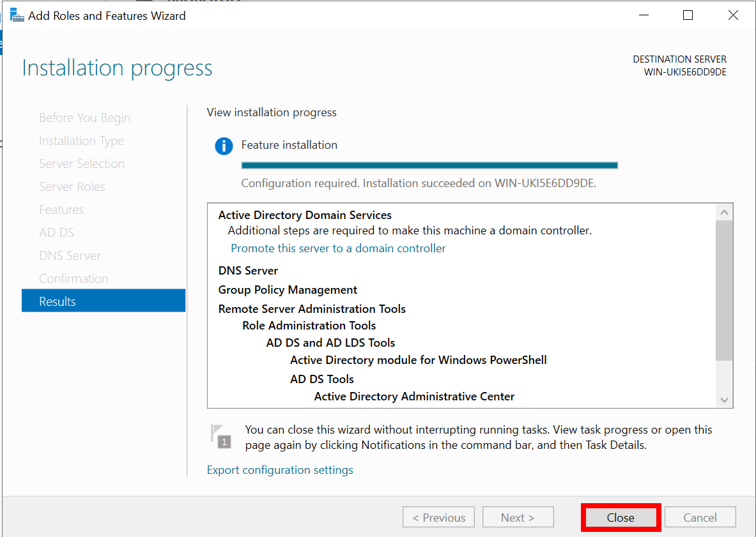Image resolution: width=756 pixels, height=537 pixels.
Task: Maximize the wizard window
Action: point(688,15)
